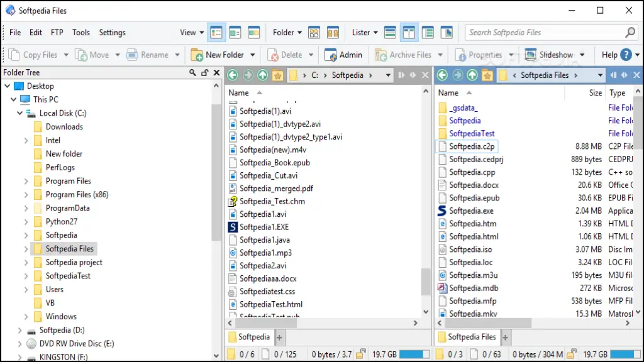Image resolution: width=644 pixels, height=362 pixels.
Task: Open the File menu
Action: (15, 33)
